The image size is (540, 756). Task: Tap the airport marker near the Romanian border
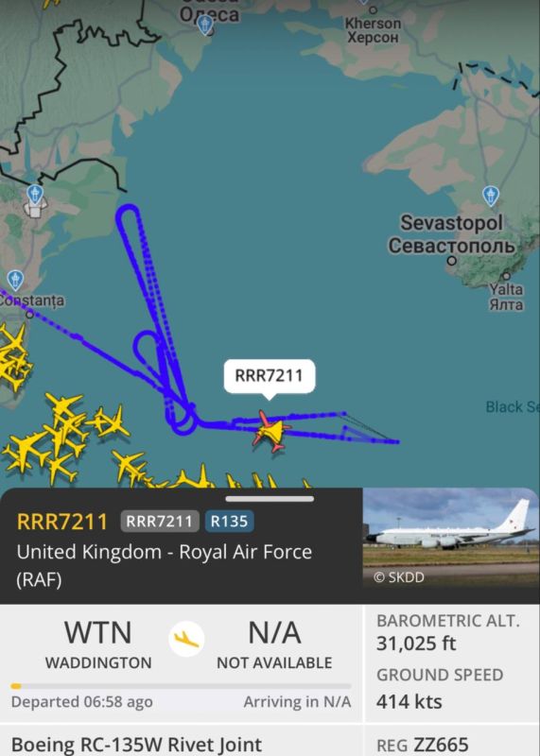click(35, 197)
